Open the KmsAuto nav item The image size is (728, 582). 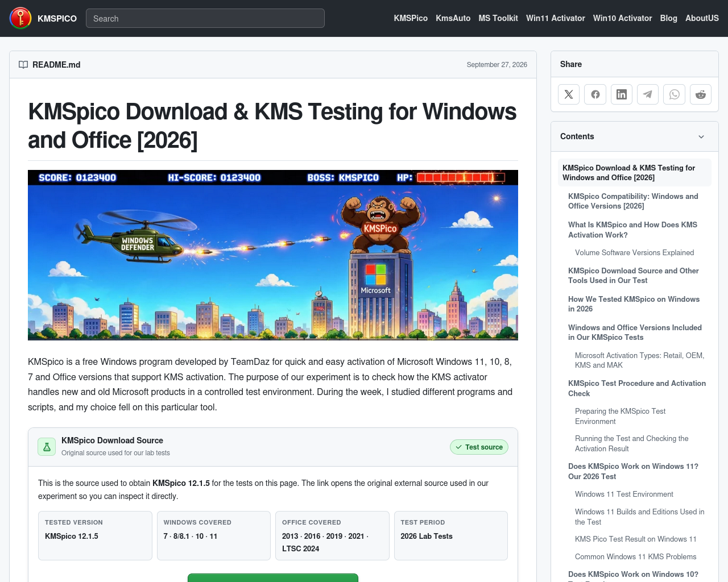pos(453,18)
